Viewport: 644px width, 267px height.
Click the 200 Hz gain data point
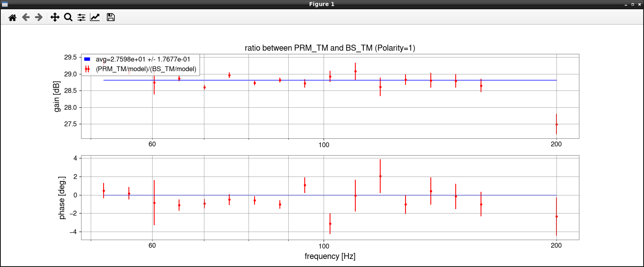click(x=556, y=125)
